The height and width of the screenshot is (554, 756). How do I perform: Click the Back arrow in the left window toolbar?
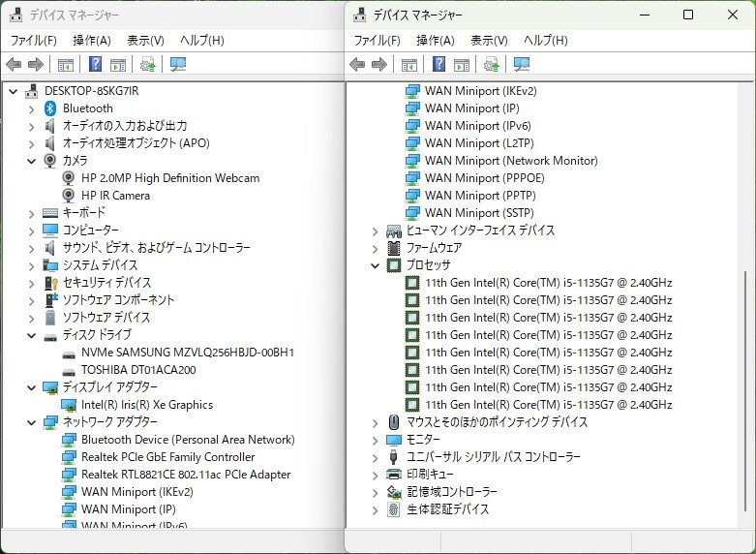coord(14,65)
